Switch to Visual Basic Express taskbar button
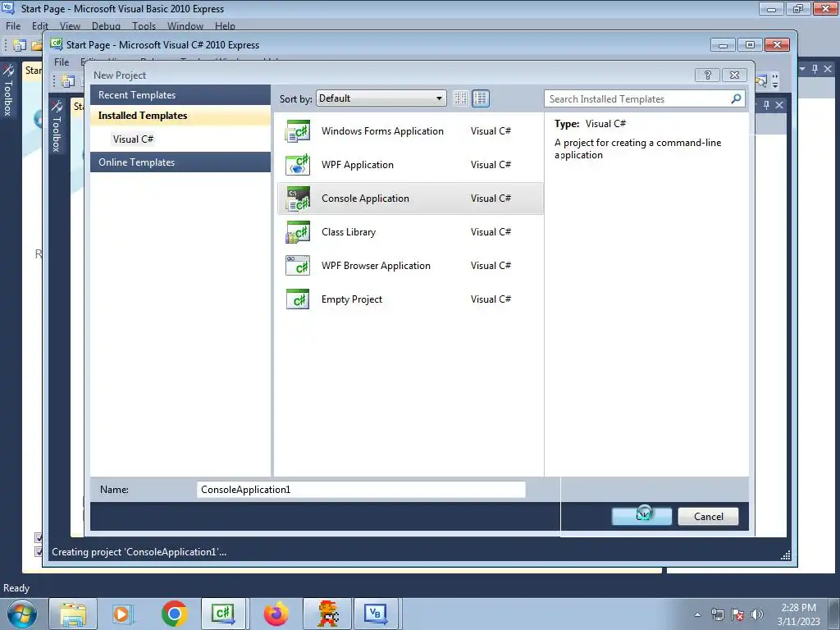 pos(376,614)
